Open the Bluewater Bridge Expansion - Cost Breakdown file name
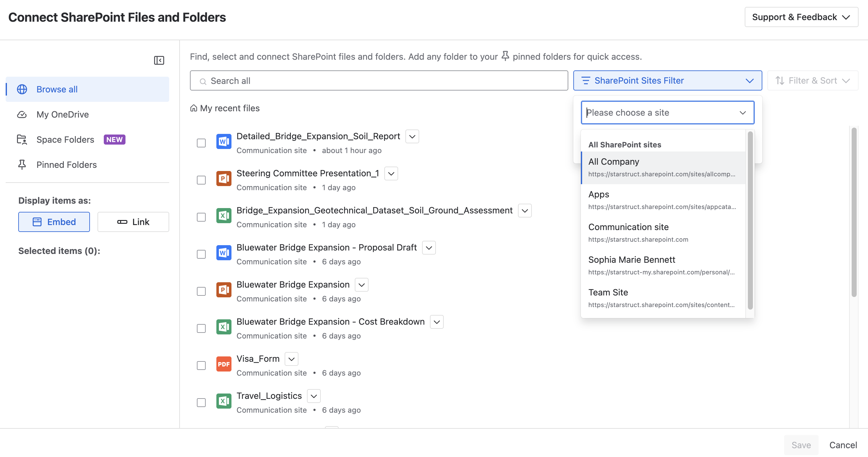This screenshot has height=457, width=868. 331,322
